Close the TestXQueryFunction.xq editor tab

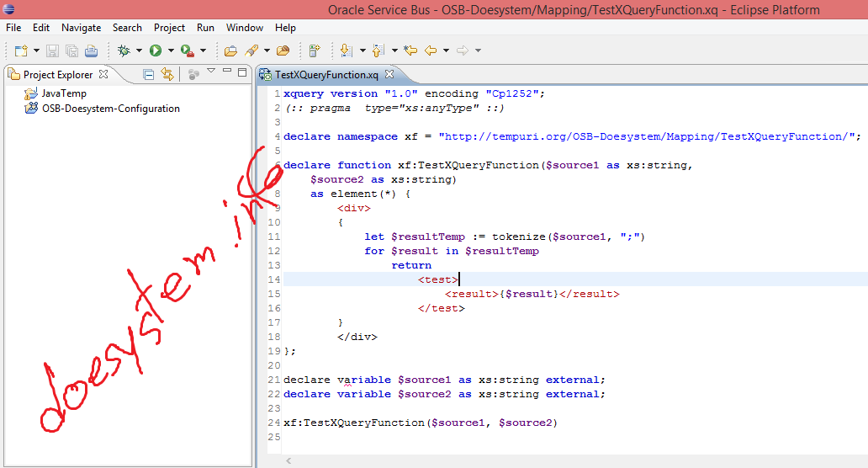tap(389, 74)
